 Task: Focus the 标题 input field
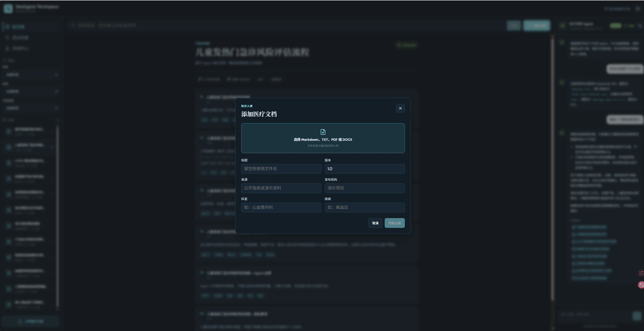(x=281, y=169)
